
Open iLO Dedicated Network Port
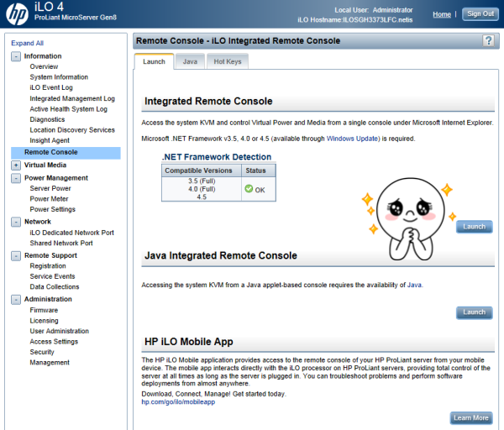click(x=71, y=233)
